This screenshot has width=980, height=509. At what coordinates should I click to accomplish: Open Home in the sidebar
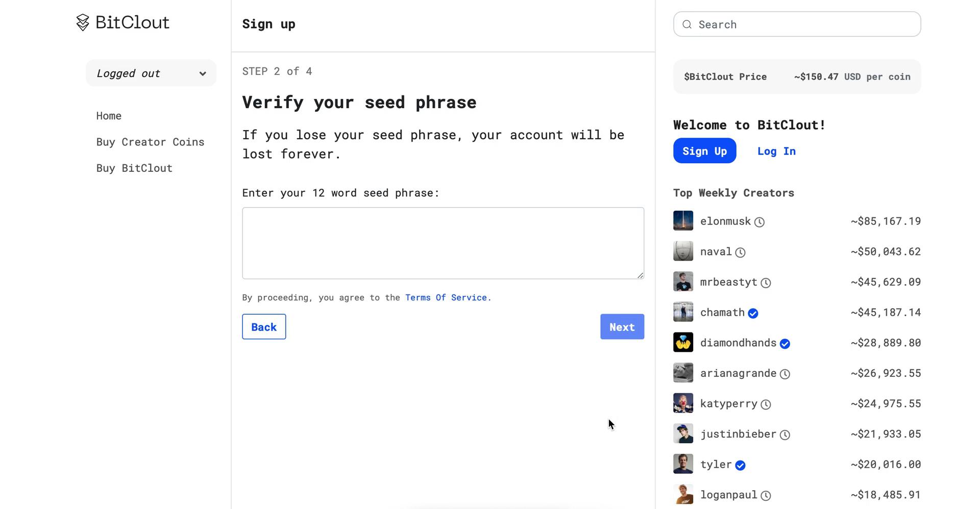coord(109,116)
